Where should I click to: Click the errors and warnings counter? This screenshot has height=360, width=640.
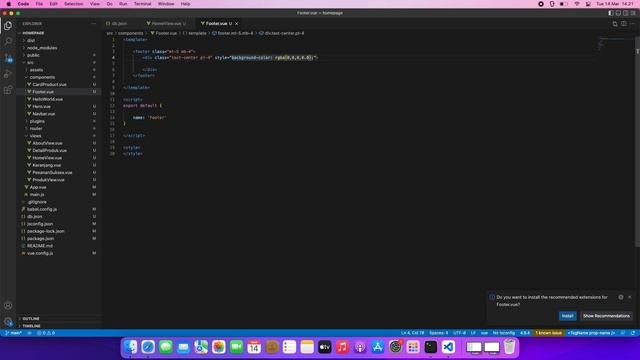click(x=46, y=333)
